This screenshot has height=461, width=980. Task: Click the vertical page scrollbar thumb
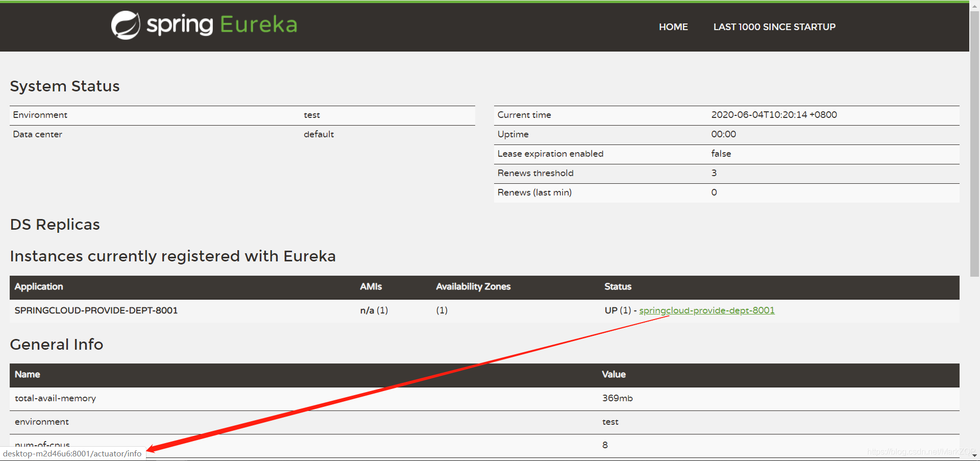coord(974,143)
